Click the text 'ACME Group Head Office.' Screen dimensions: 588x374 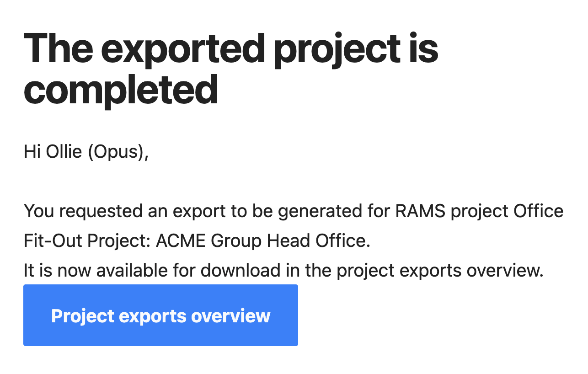click(x=263, y=241)
